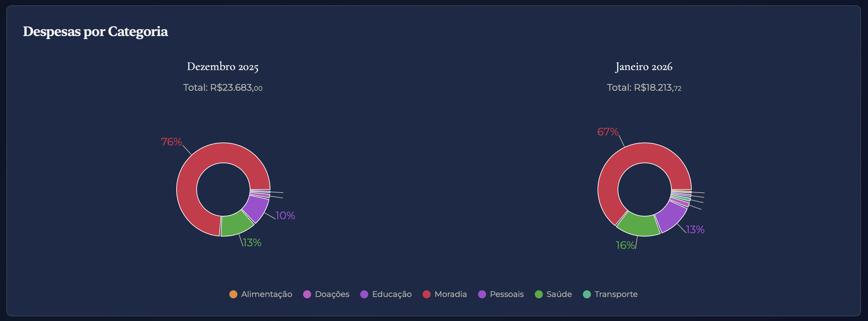Click the Janeiro 2026 chart title

click(644, 67)
